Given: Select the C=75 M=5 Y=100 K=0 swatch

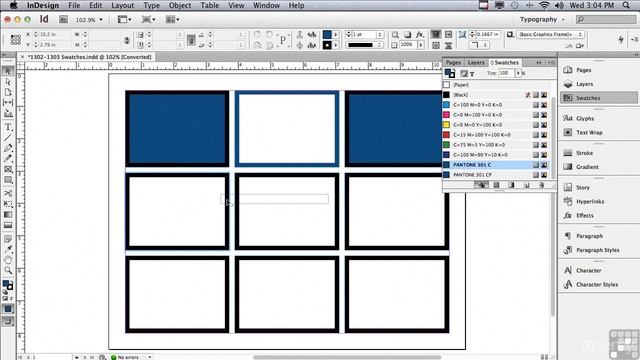Looking at the screenshot, I should [x=496, y=145].
